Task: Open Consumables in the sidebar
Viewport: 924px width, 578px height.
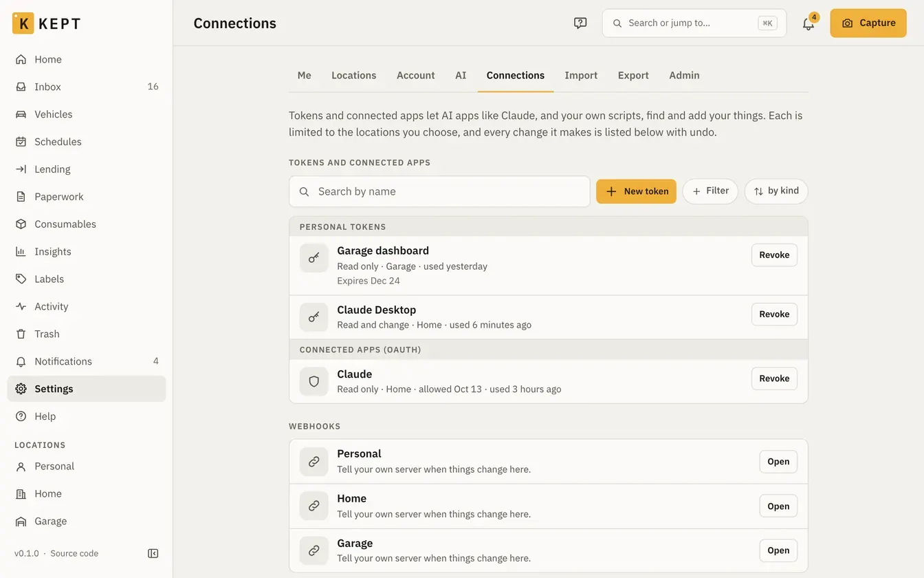Action: coord(87,224)
